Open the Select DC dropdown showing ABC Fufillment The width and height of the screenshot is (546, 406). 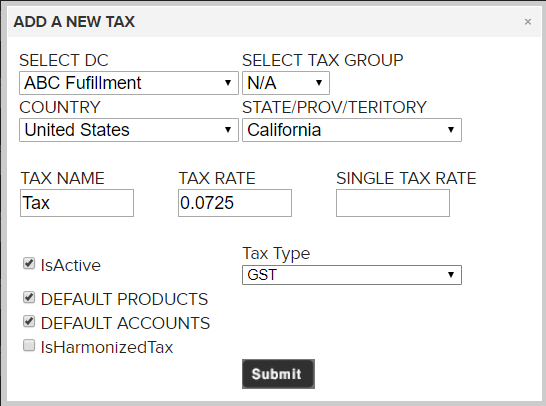click(x=129, y=83)
